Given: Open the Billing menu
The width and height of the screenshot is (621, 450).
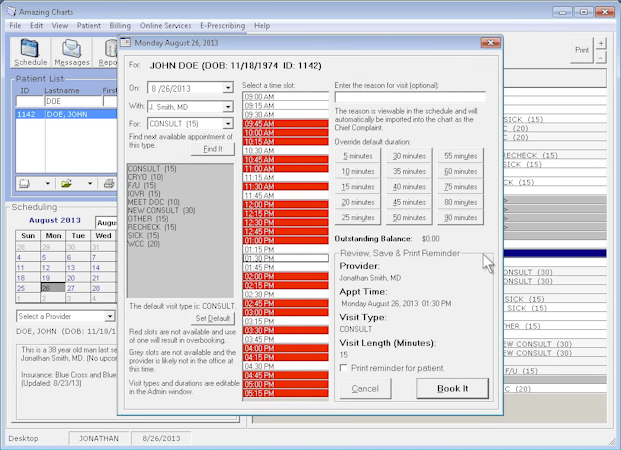Looking at the screenshot, I should click(x=120, y=26).
